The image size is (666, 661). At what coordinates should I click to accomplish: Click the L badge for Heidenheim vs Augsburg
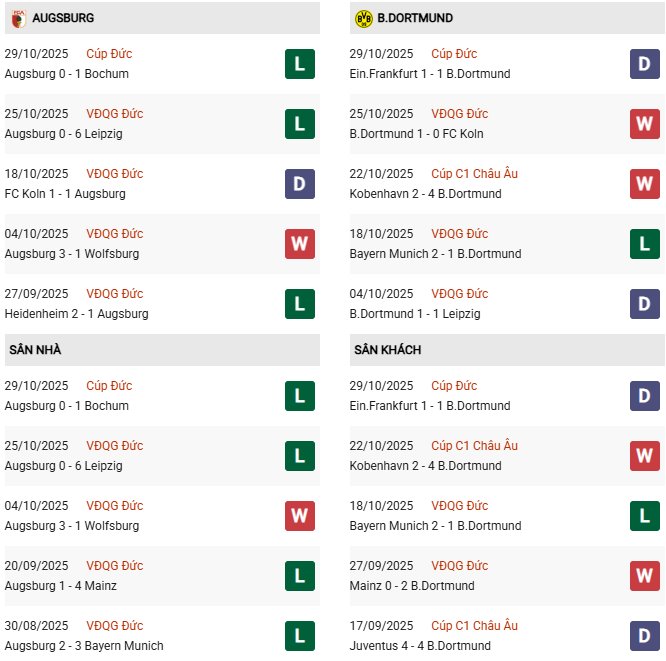pyautogui.click(x=299, y=304)
